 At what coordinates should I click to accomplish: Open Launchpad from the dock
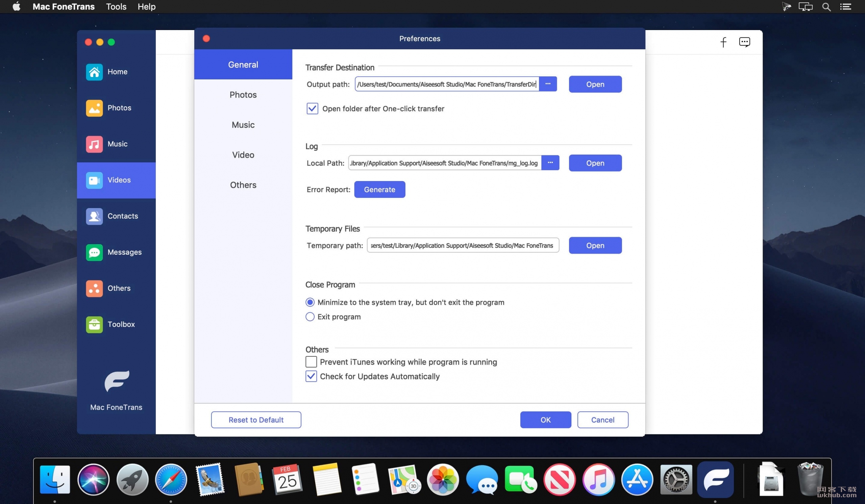point(132,479)
